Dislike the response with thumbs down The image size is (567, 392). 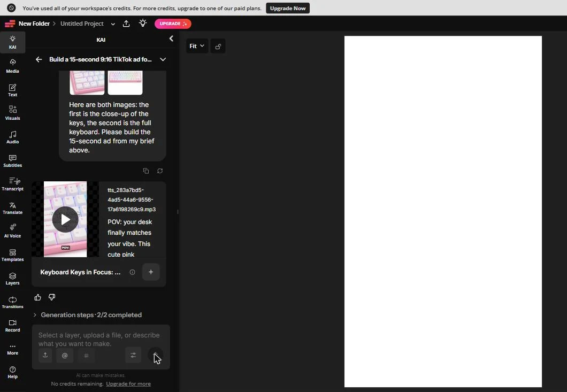pos(52,297)
